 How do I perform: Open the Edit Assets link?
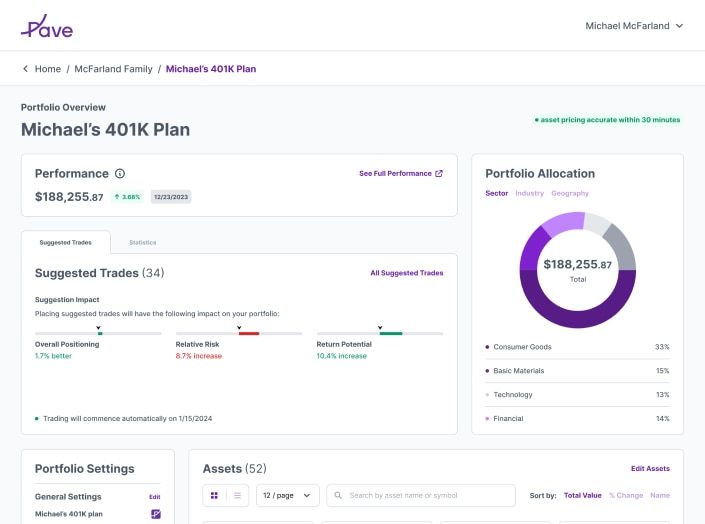tap(650, 469)
